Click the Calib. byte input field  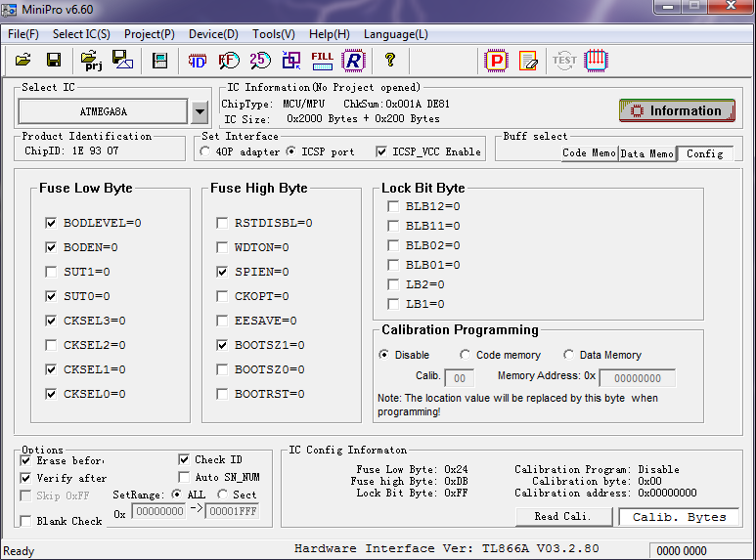459,378
